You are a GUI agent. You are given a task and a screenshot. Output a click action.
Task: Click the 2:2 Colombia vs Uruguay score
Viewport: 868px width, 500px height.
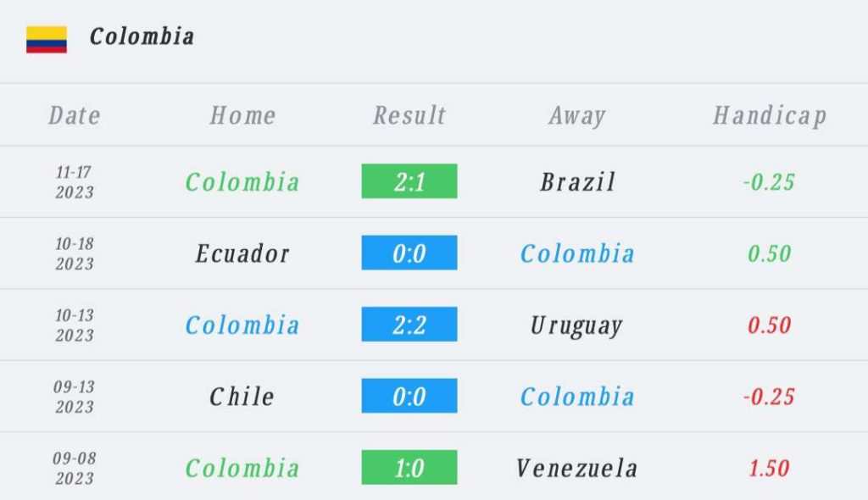tap(409, 325)
